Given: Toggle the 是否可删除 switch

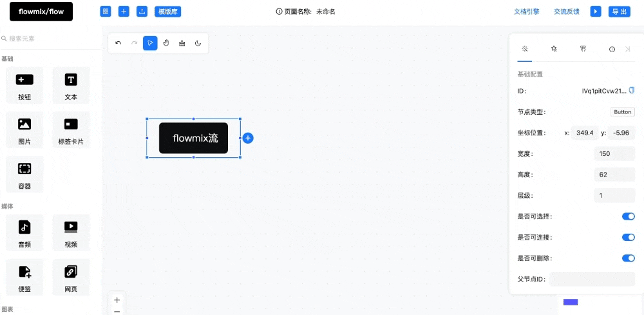Looking at the screenshot, I should pyautogui.click(x=629, y=258).
